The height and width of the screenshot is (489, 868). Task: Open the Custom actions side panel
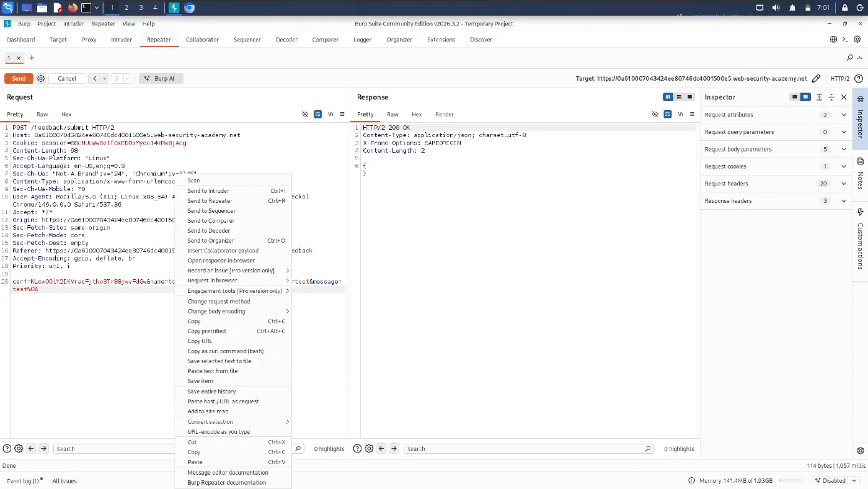coord(860,240)
